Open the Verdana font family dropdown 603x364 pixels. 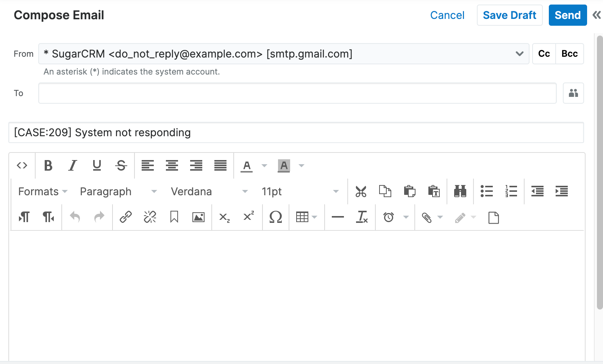(x=209, y=191)
